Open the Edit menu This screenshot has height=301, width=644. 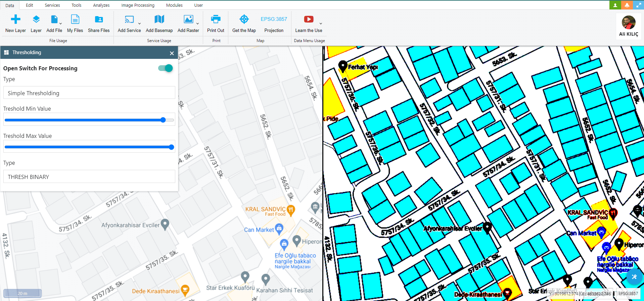click(29, 5)
